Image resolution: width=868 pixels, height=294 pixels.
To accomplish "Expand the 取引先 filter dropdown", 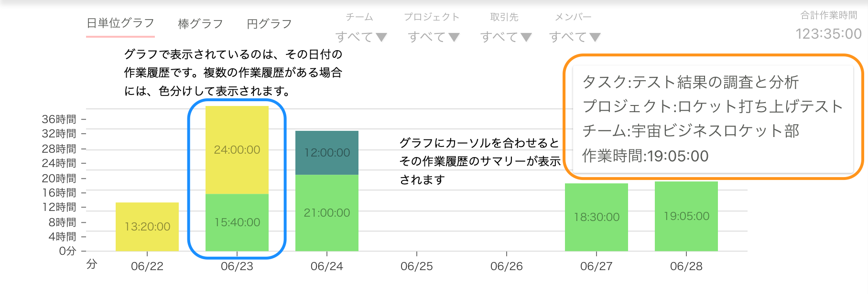I will pyautogui.click(x=506, y=37).
